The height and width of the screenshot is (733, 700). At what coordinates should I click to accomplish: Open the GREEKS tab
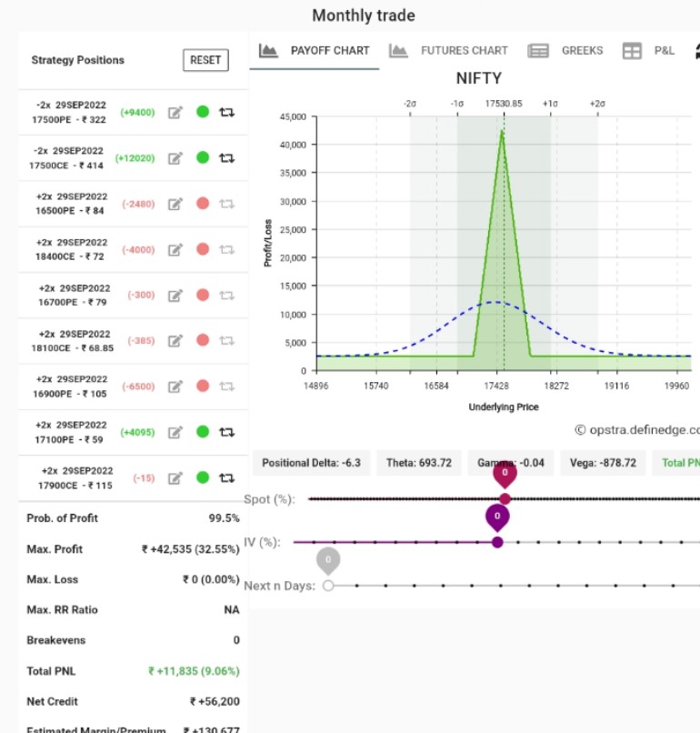[565, 51]
